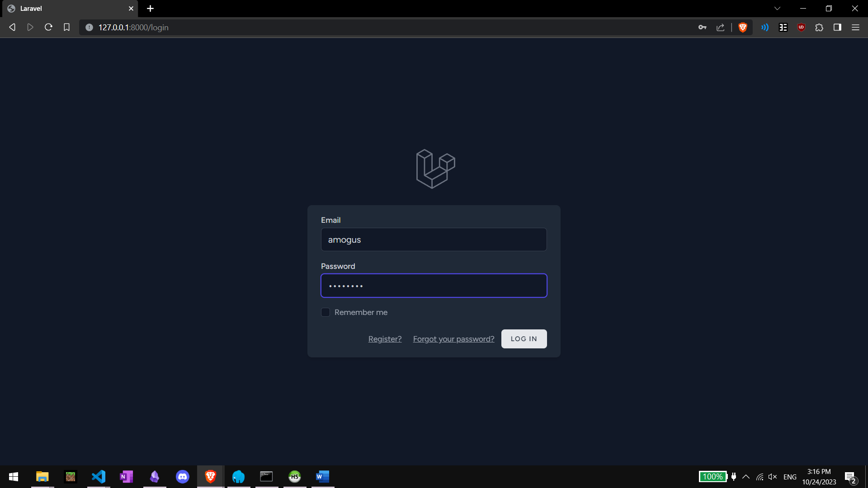The image size is (868, 488).
Task: Open HeidiSQL from the taskbar
Action: click(295, 477)
